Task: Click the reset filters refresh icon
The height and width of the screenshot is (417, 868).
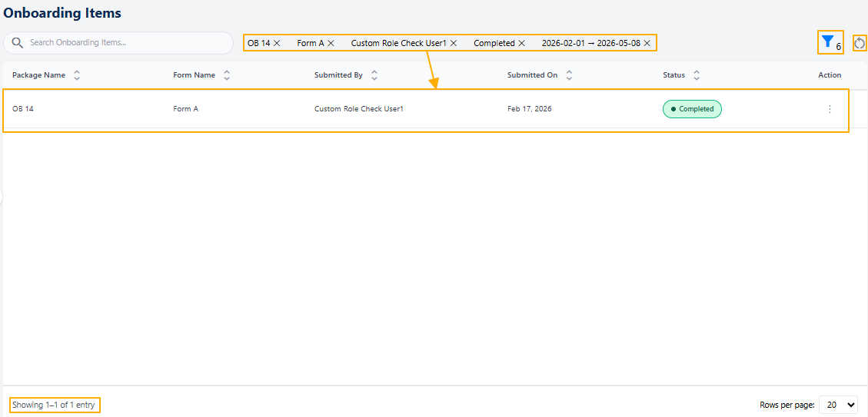Action: point(859,43)
